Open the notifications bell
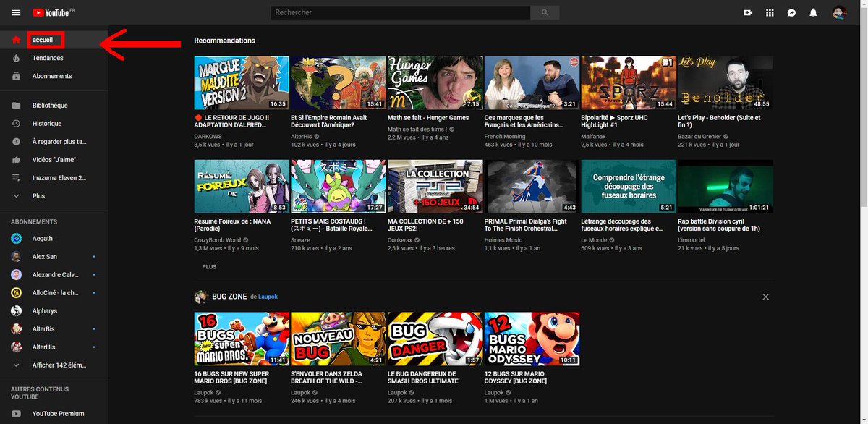This screenshot has height=424, width=868. (813, 12)
